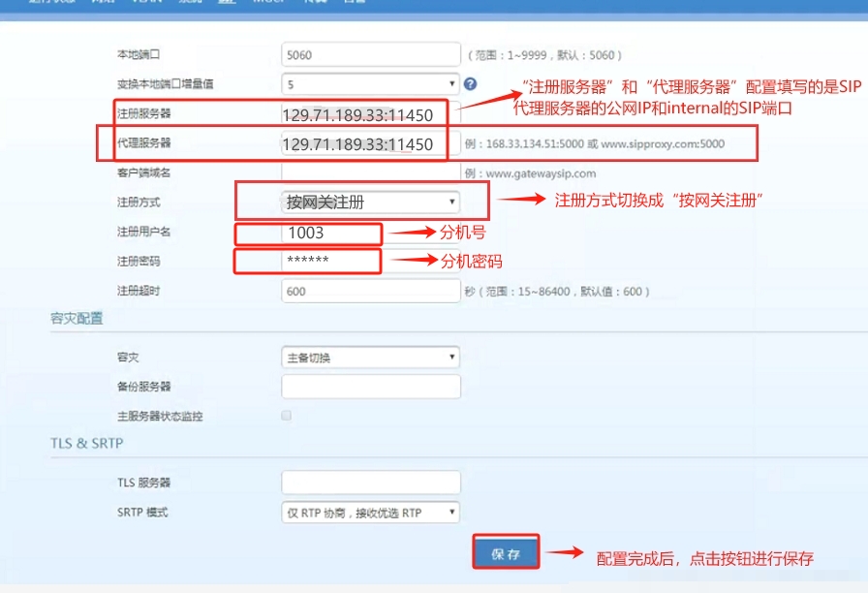Open the 容灾 dropdown showing 主备切换

coord(370,358)
